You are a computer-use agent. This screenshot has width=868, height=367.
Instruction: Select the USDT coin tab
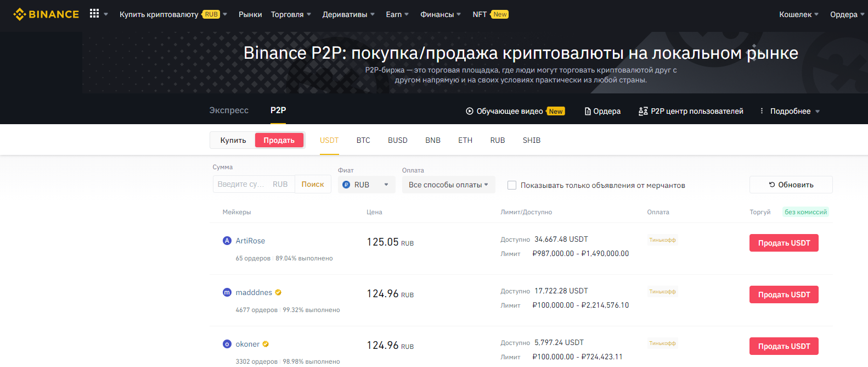tap(329, 140)
